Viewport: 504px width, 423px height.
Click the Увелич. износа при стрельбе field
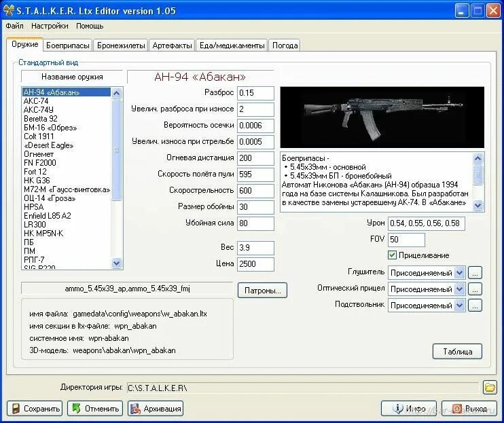(255, 142)
